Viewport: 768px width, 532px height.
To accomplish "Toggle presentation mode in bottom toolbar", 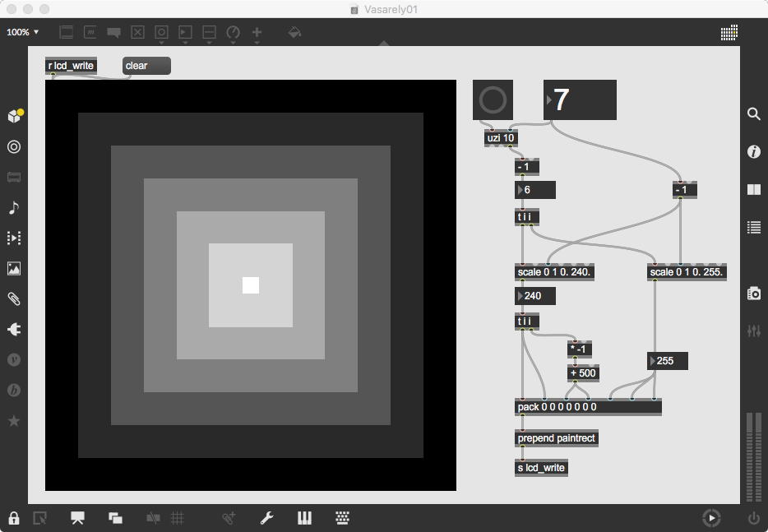I will 77,518.
